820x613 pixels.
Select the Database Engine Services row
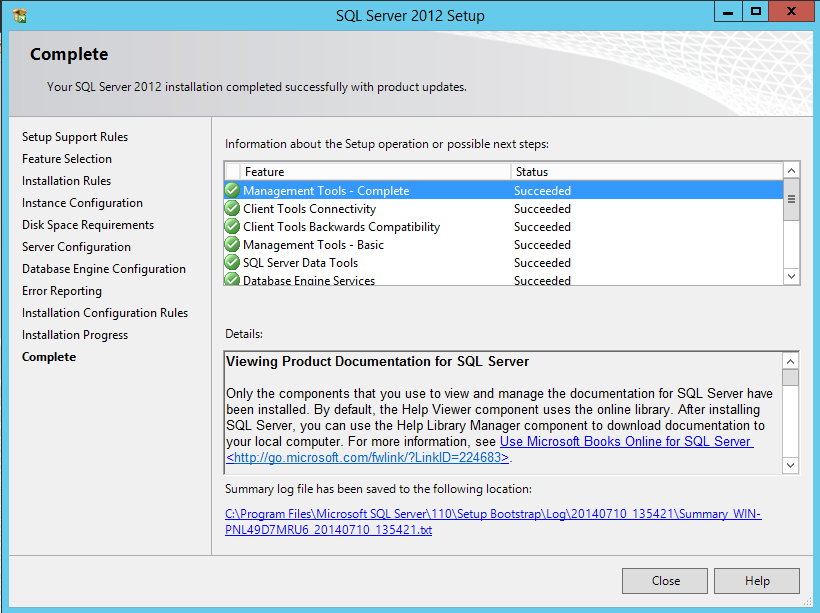(x=504, y=279)
